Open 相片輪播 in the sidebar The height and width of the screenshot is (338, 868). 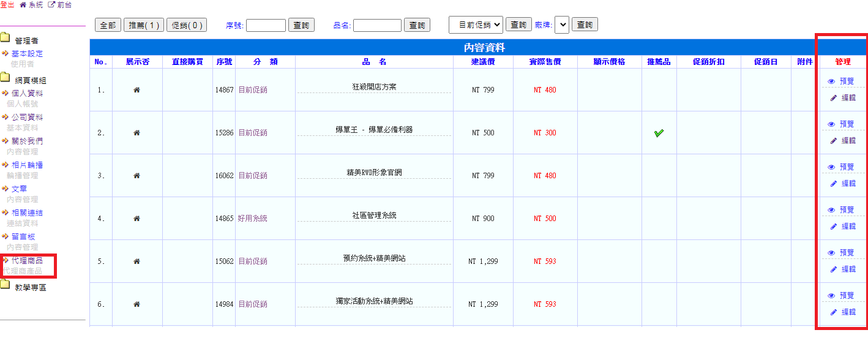27,165
